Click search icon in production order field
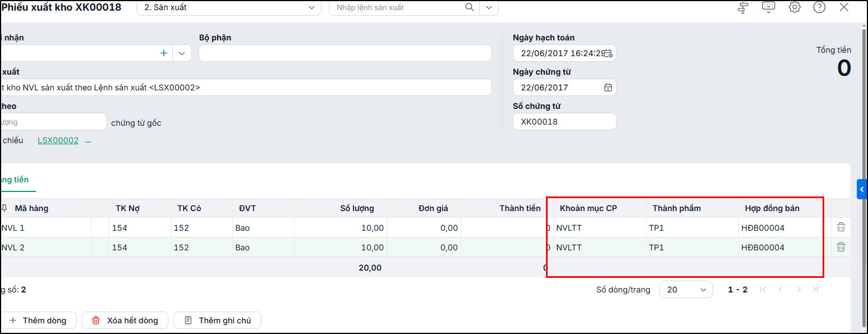The height and width of the screenshot is (334, 868). tap(469, 7)
